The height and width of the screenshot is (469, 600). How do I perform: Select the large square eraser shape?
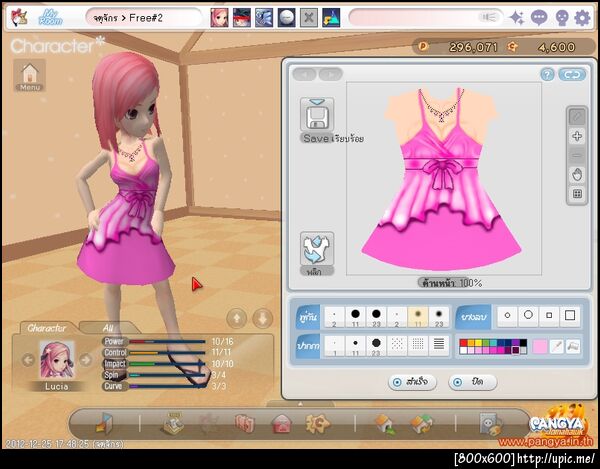[x=570, y=316]
